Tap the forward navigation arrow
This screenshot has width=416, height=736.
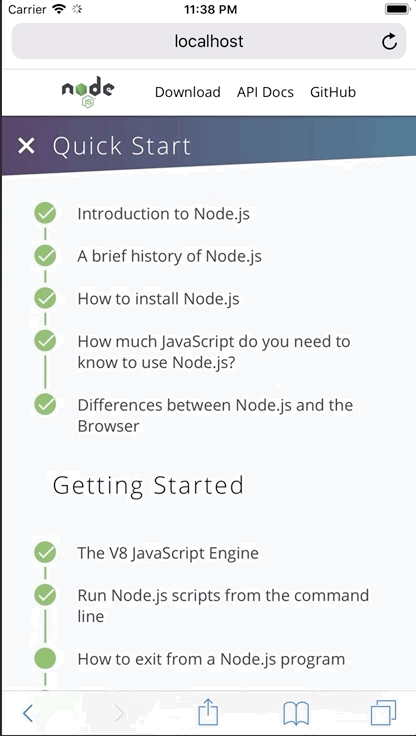click(119, 713)
